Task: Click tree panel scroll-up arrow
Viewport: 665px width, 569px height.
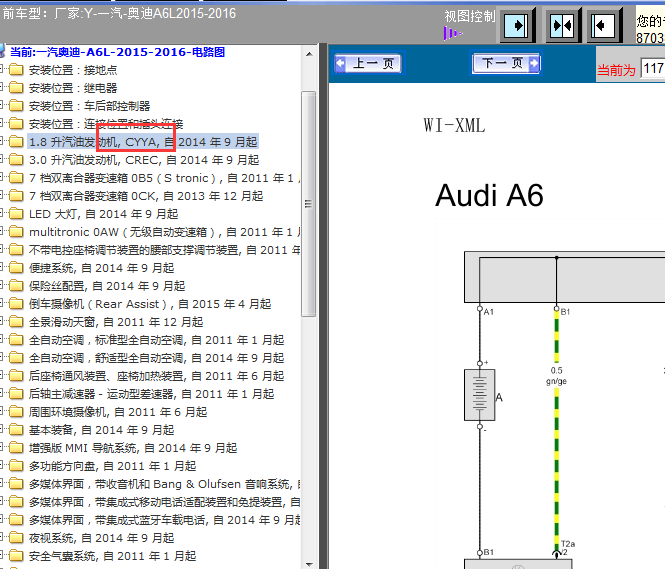Action: coord(309,54)
